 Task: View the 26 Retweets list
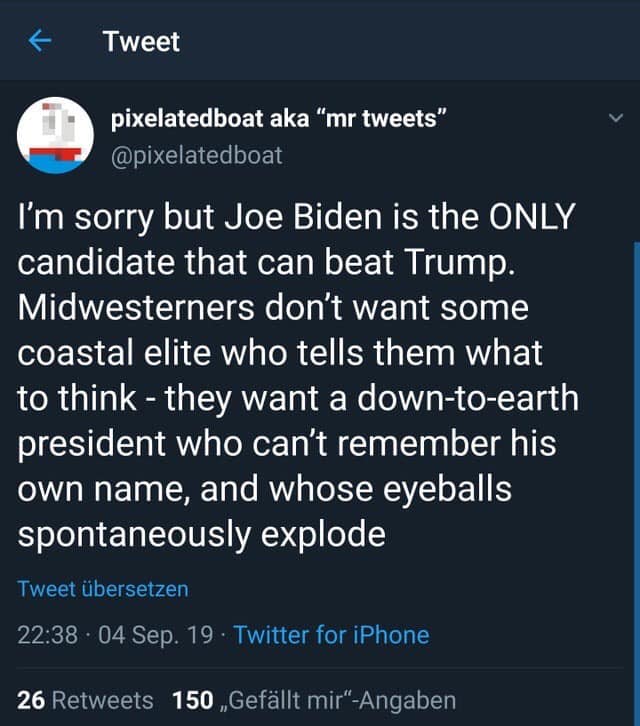[x=86, y=700]
